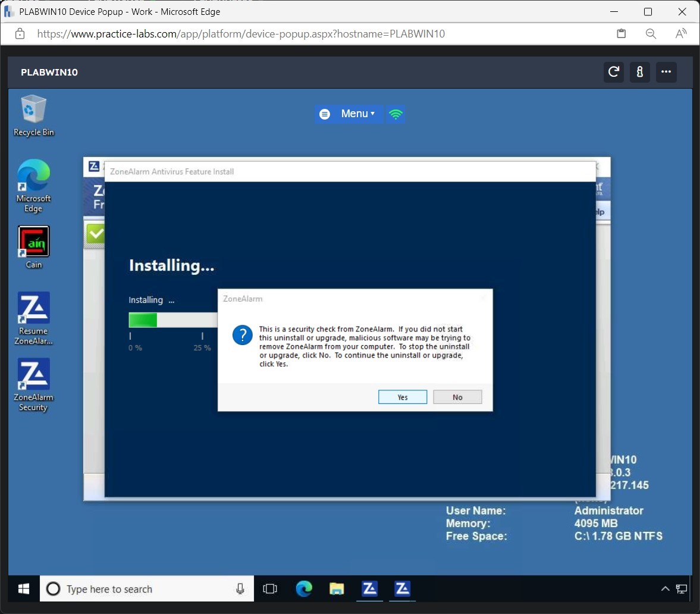Image resolution: width=700 pixels, height=614 pixels.
Task: Show device information in the lab toolbar
Action: (640, 72)
